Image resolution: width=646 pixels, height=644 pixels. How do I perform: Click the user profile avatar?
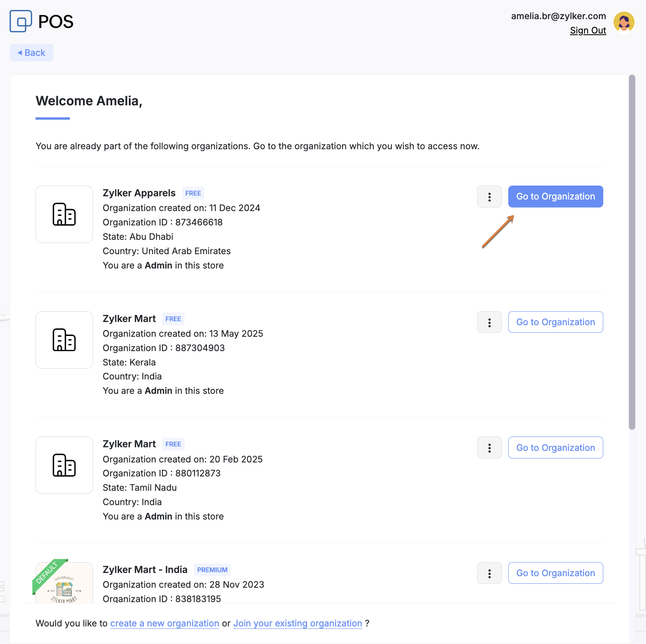pyautogui.click(x=624, y=22)
